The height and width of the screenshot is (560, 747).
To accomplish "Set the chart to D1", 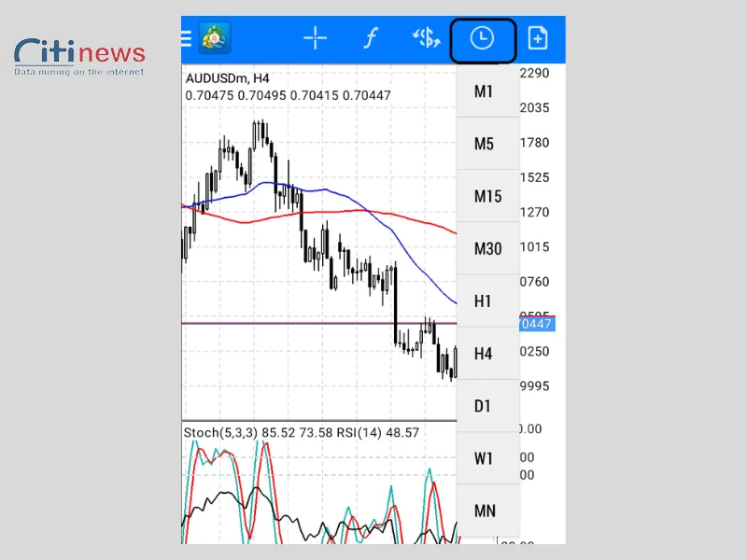I will [487, 406].
